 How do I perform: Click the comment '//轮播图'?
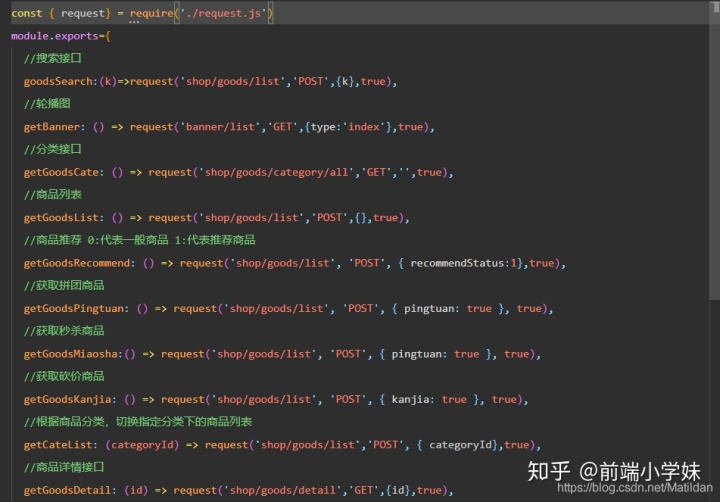click(x=47, y=104)
